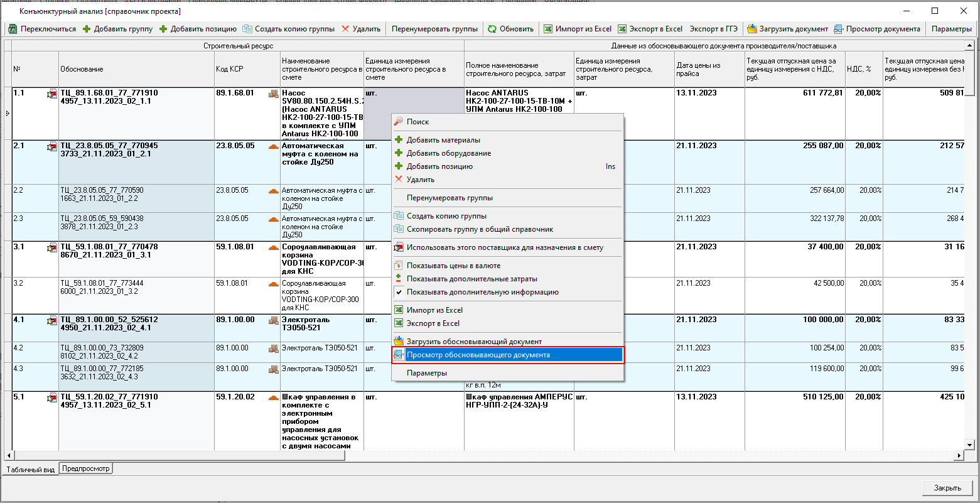Switch to the 'Предпросмотр' tab
This screenshot has height=503, width=980.
(x=85, y=468)
